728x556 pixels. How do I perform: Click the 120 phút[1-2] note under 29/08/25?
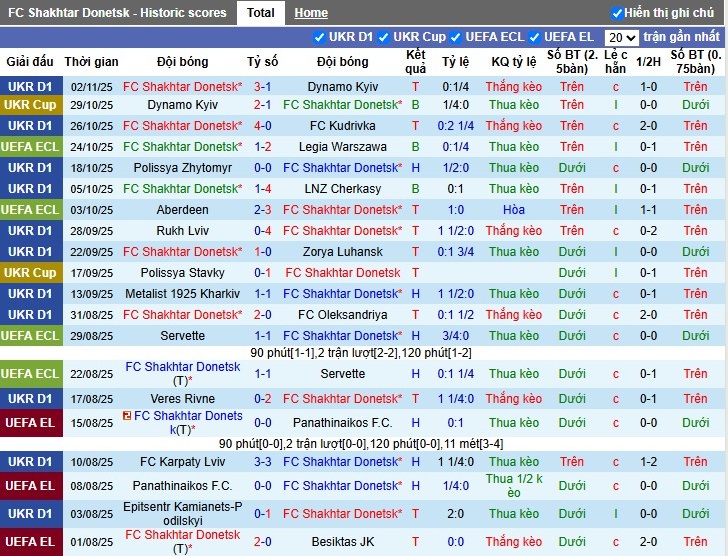tap(436, 353)
